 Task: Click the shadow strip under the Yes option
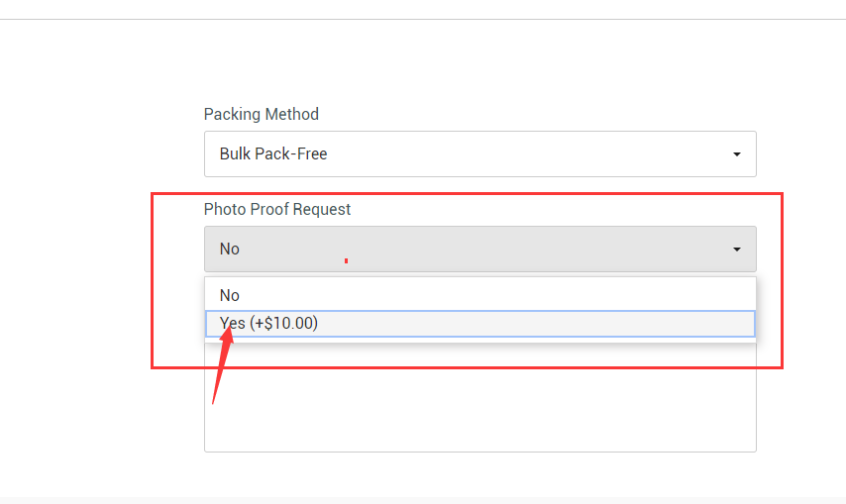480,341
